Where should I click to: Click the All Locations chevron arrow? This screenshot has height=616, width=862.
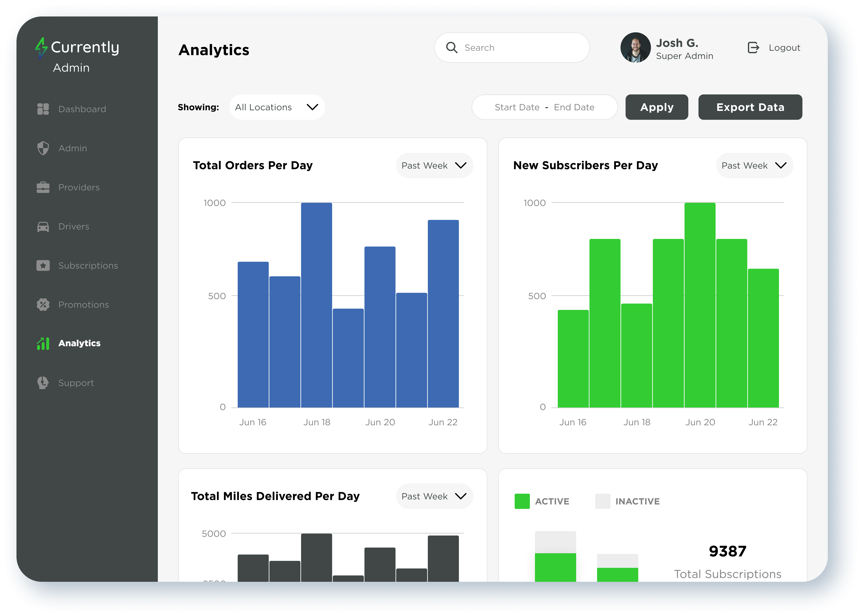pyautogui.click(x=312, y=107)
